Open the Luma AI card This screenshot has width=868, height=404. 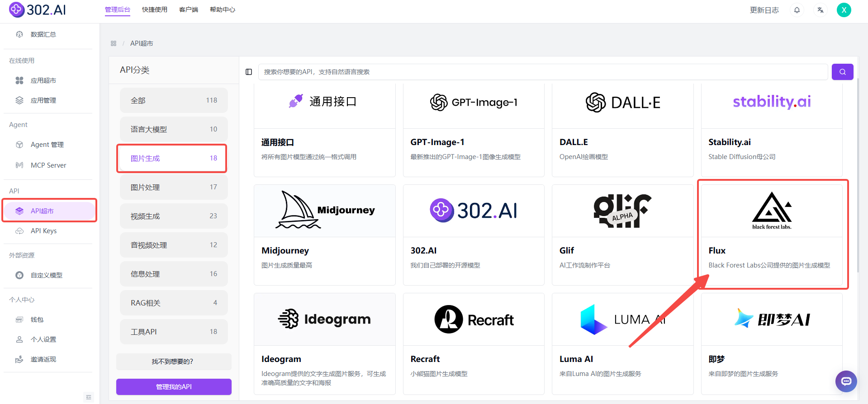(623, 343)
